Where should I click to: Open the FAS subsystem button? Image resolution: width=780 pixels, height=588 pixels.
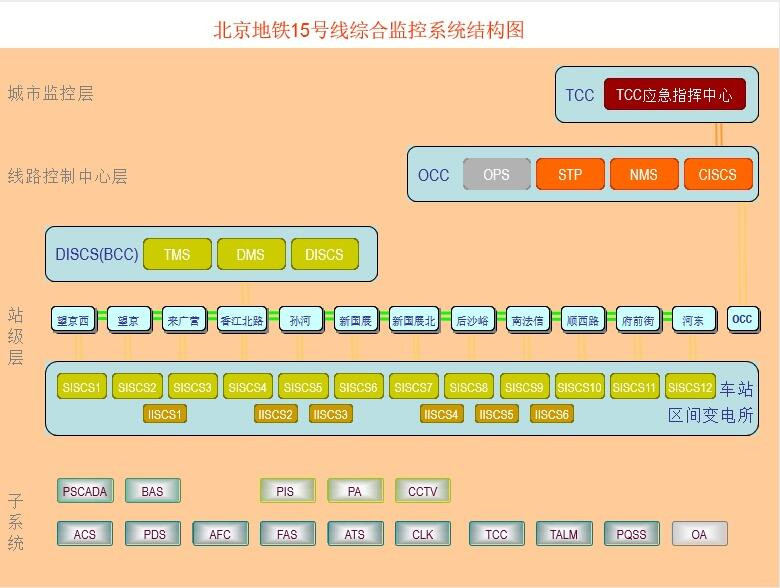[288, 534]
